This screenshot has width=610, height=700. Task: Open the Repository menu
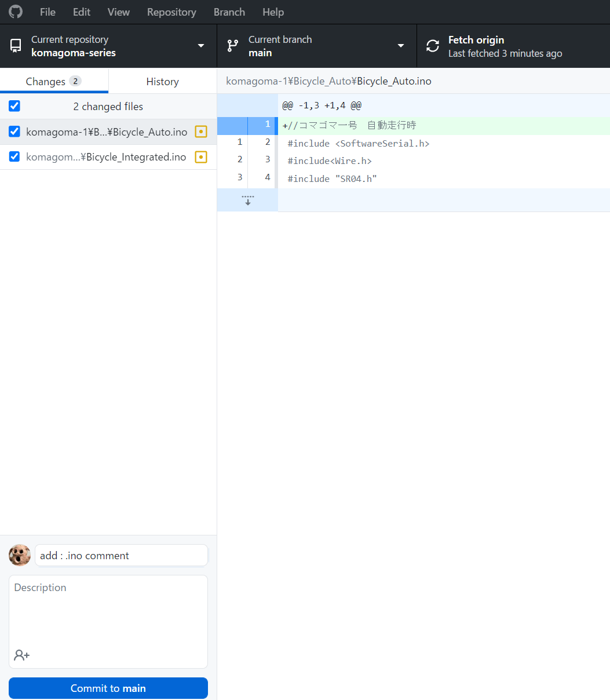coord(171,12)
